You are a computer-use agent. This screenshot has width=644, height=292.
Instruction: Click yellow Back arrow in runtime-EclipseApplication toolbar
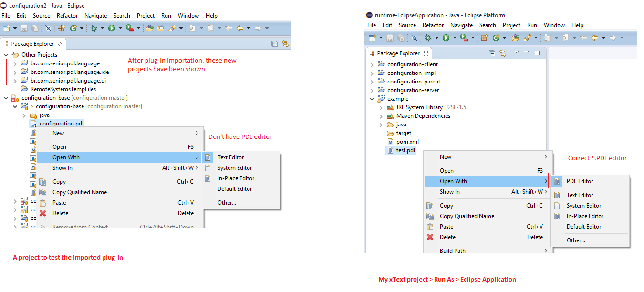595,38
